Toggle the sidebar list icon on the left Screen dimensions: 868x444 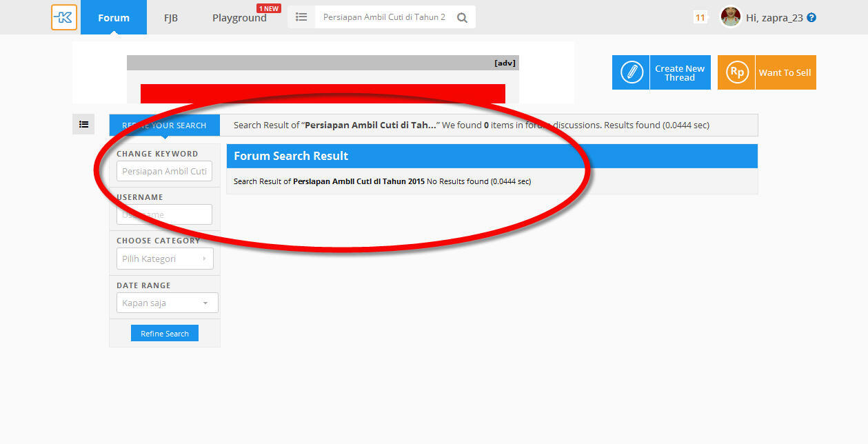click(83, 124)
